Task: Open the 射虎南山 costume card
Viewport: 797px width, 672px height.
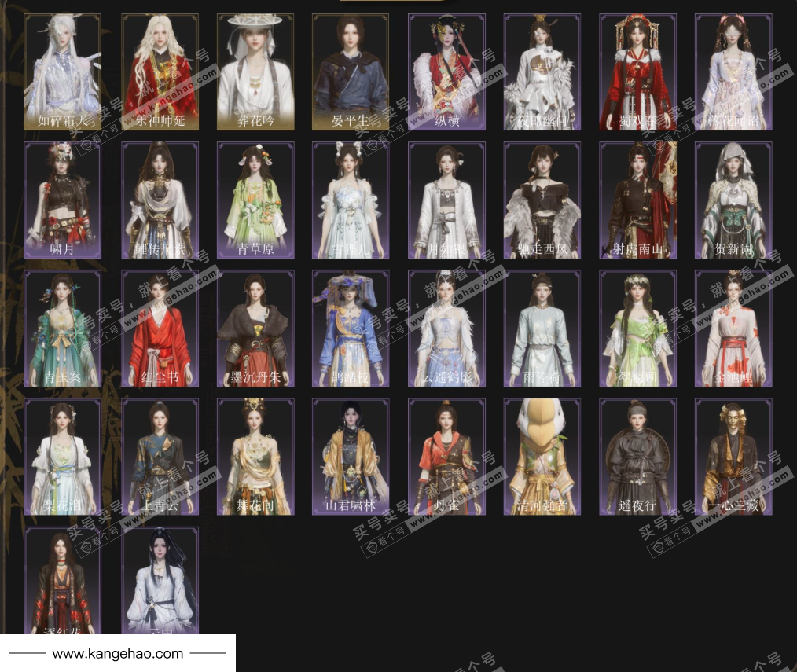Action: click(x=637, y=200)
